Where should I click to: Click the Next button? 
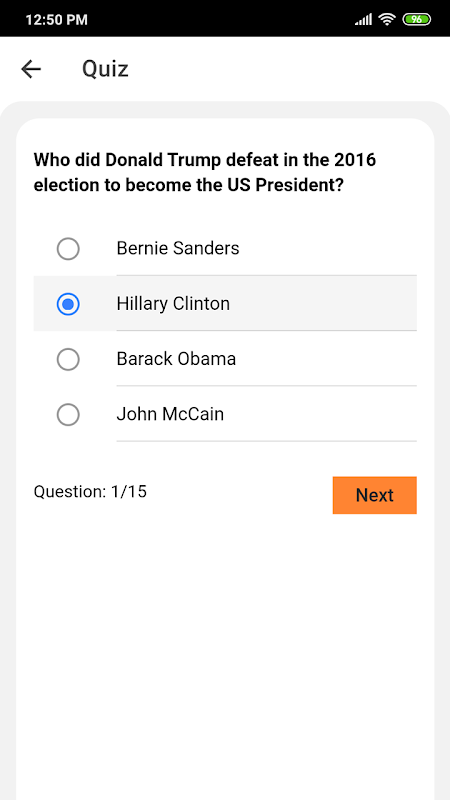tap(374, 495)
